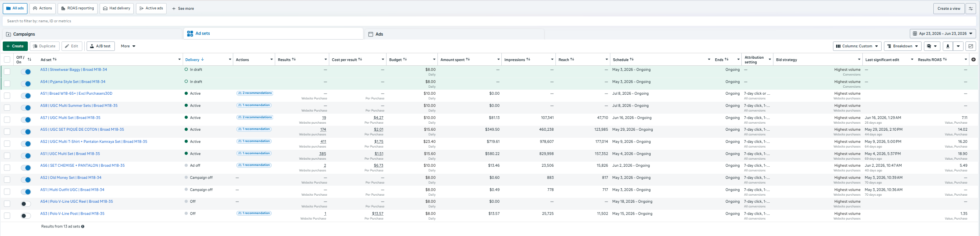Image resolution: width=980 pixels, height=236 pixels.
Task: Sort by Off/On column arrows
Action: point(29,59)
